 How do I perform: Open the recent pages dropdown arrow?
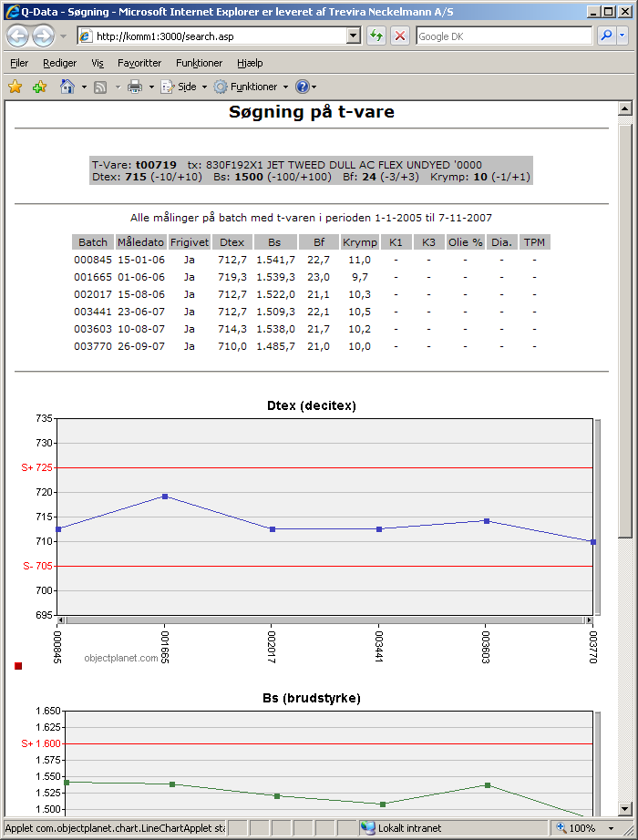pos(63,36)
